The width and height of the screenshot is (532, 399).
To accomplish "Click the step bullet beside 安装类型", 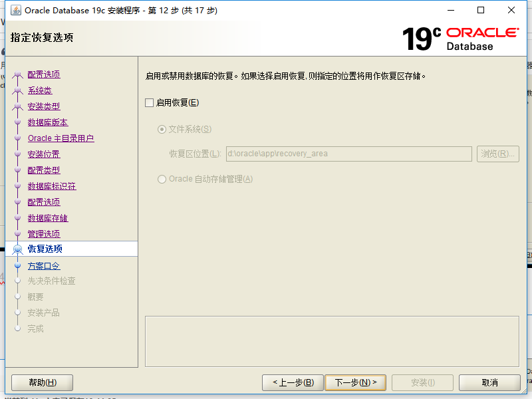I will tap(18, 106).
